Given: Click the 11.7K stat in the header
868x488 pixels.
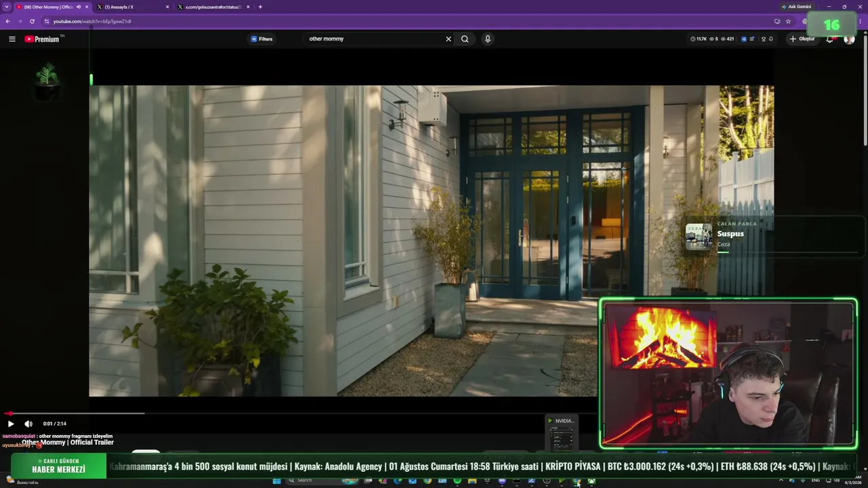Looking at the screenshot, I should click(x=698, y=39).
